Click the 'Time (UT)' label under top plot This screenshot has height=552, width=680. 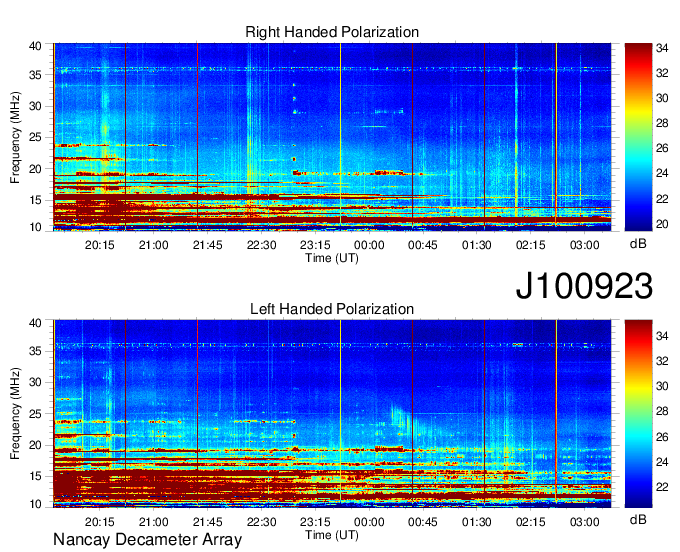click(332, 258)
